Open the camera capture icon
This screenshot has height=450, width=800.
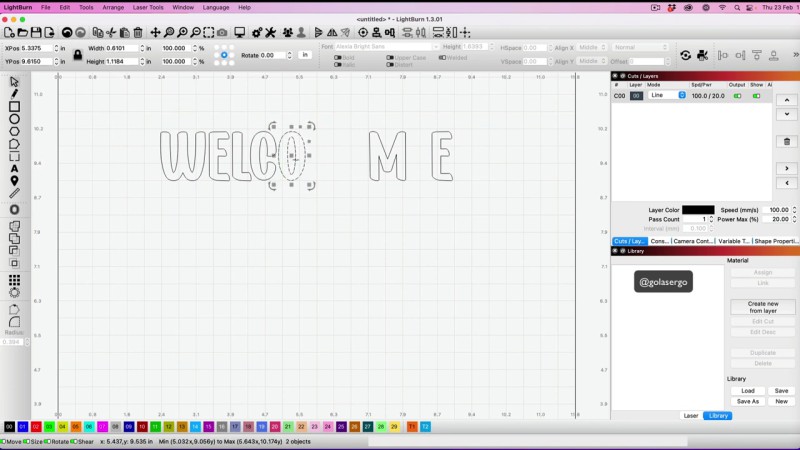(x=221, y=33)
